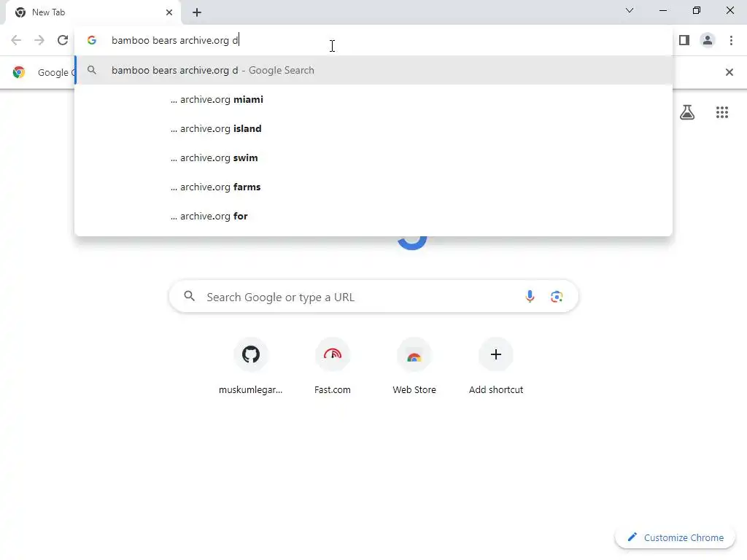Open a new tab with plus button
747x560 pixels.
(197, 12)
